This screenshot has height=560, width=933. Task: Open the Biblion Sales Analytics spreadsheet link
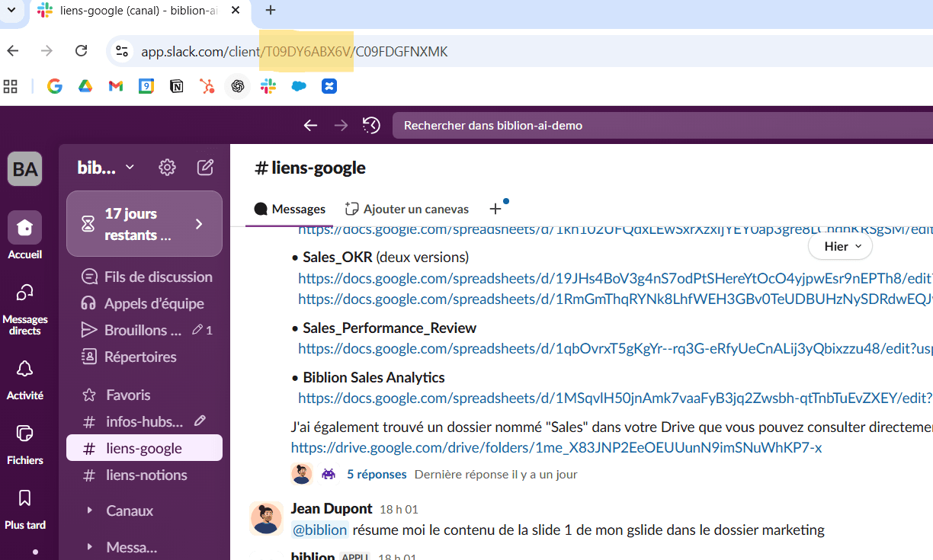tap(615, 398)
